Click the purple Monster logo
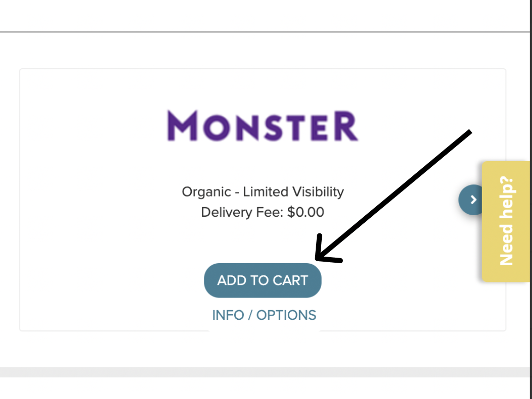 point(263,125)
